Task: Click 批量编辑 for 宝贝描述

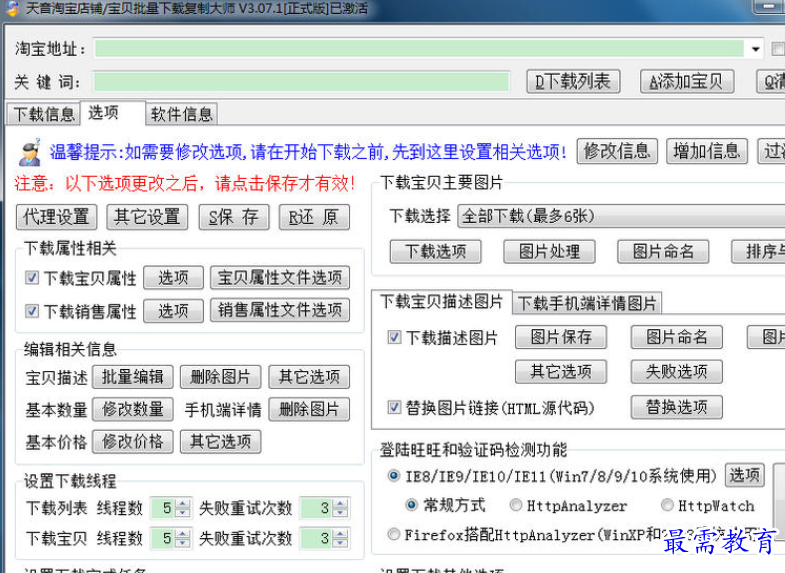Action: (133, 377)
